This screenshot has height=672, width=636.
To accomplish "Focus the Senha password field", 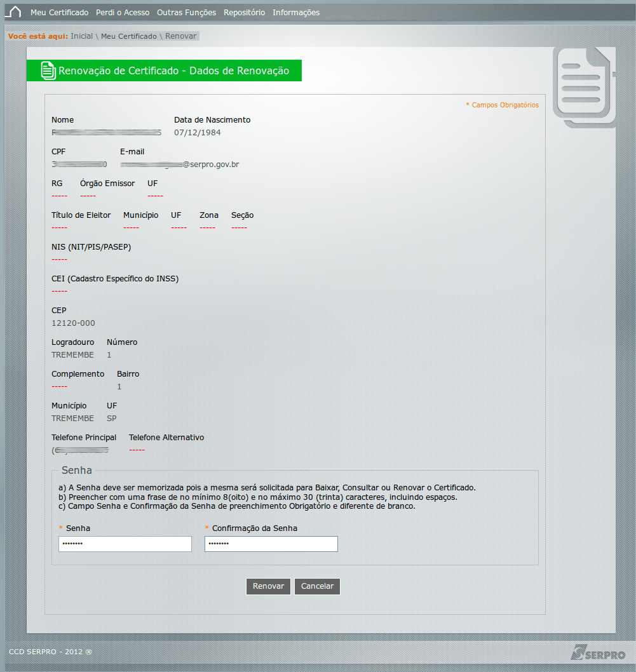I will [x=125, y=544].
